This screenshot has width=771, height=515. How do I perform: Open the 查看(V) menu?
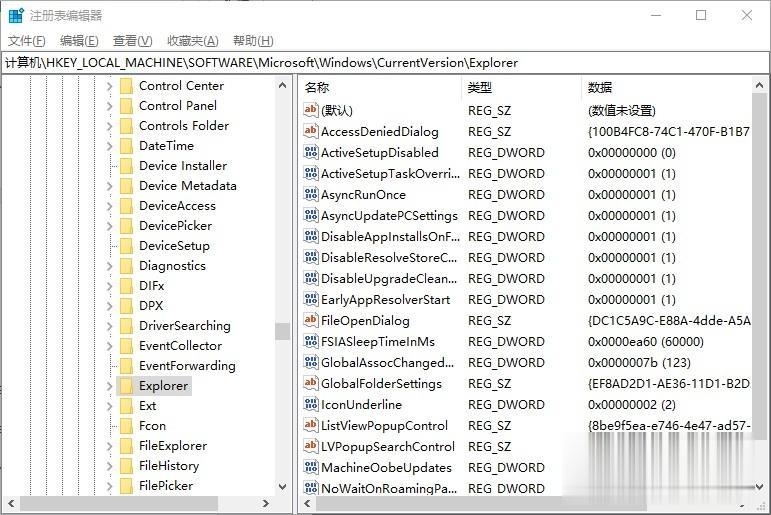point(132,41)
